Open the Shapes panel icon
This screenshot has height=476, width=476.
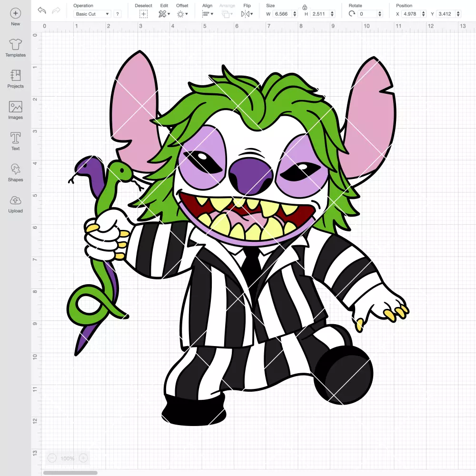pyautogui.click(x=16, y=169)
